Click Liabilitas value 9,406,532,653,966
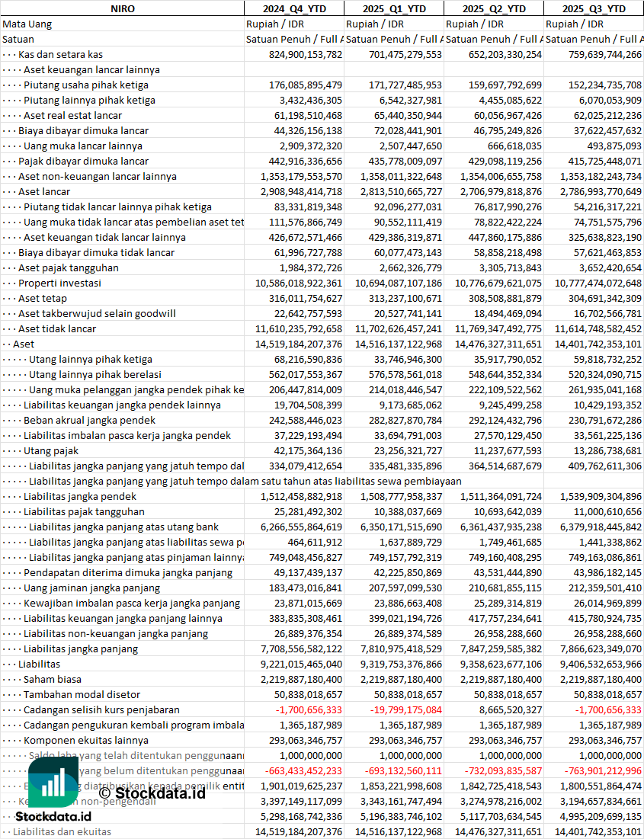The image size is (644, 839). [601, 664]
